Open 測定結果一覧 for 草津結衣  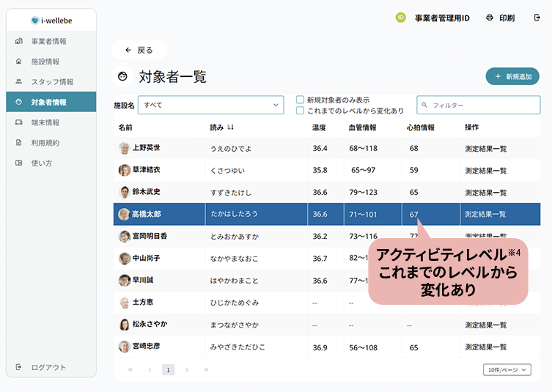(486, 171)
